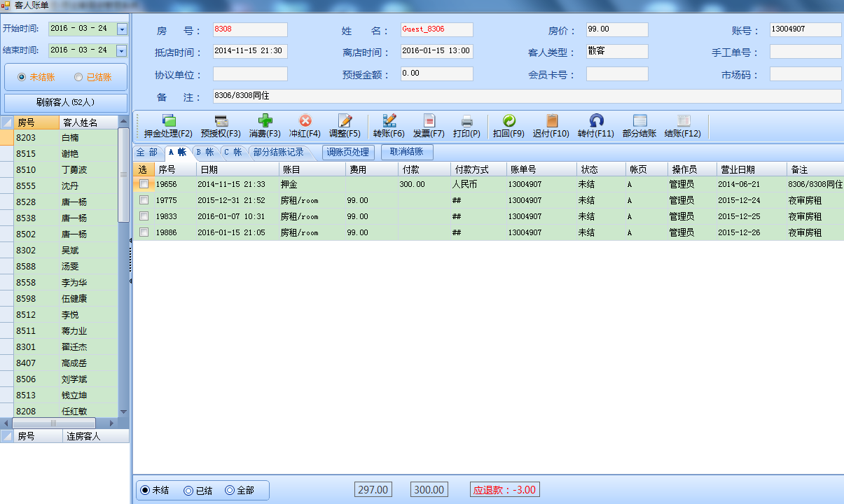The height and width of the screenshot is (504, 844).
Task: Open the 开始时间 date dropdown
Action: (122, 29)
